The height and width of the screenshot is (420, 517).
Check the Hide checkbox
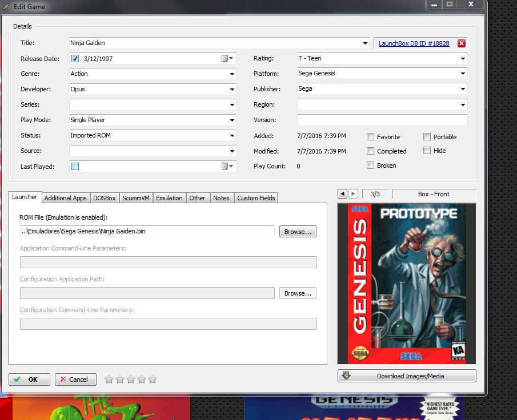coord(427,151)
